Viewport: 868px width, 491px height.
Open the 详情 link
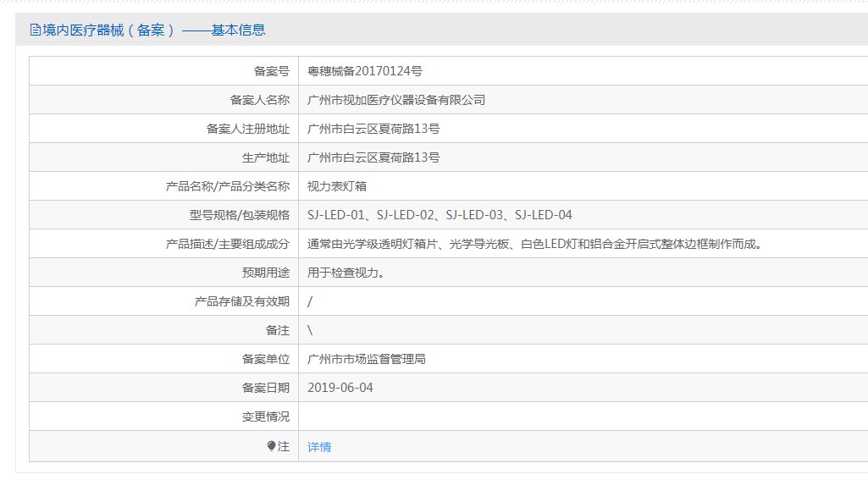[319, 447]
